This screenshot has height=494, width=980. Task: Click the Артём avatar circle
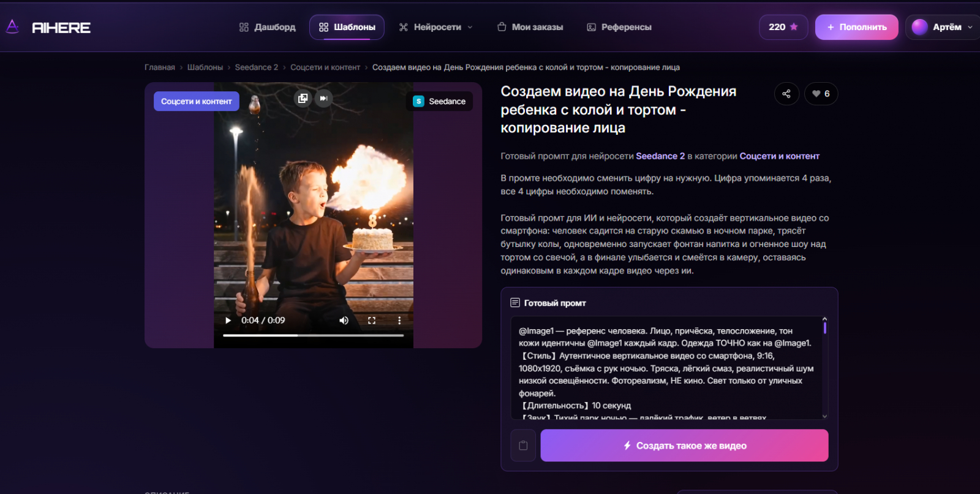(x=919, y=27)
